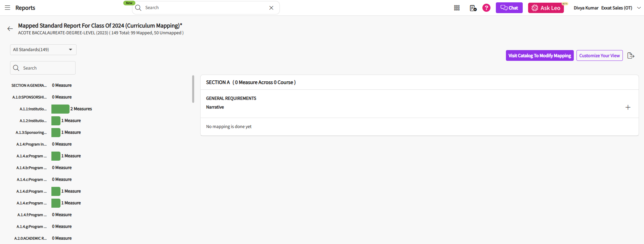Open the task checklist icon

[x=473, y=8]
